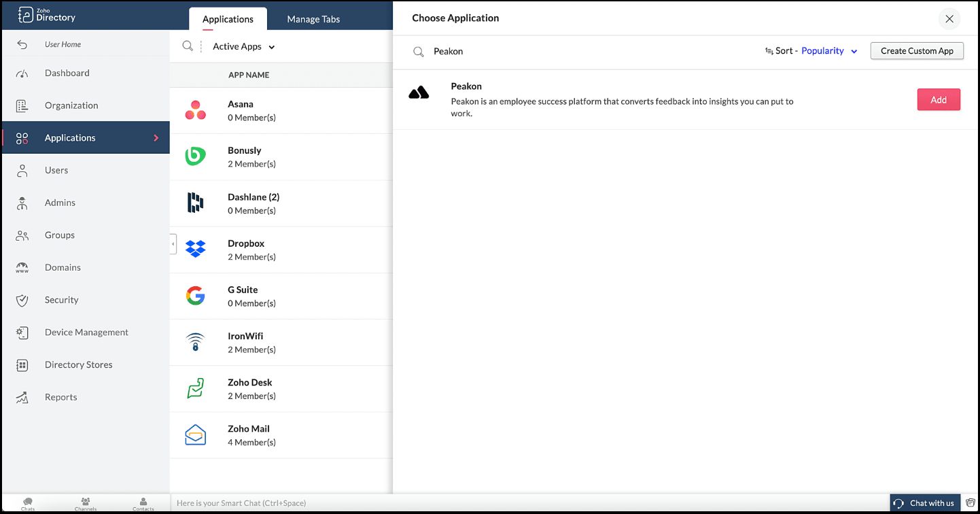Click the APP NAME column header

coord(249,75)
